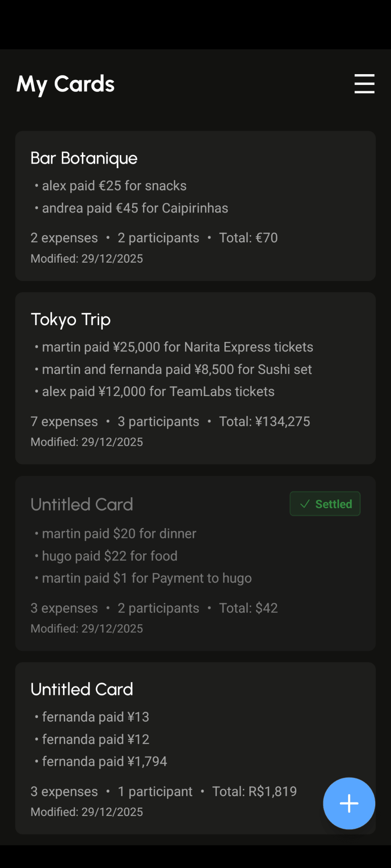Click the Total: €70 summary text
This screenshot has width=391, height=868.
pyautogui.click(x=248, y=238)
